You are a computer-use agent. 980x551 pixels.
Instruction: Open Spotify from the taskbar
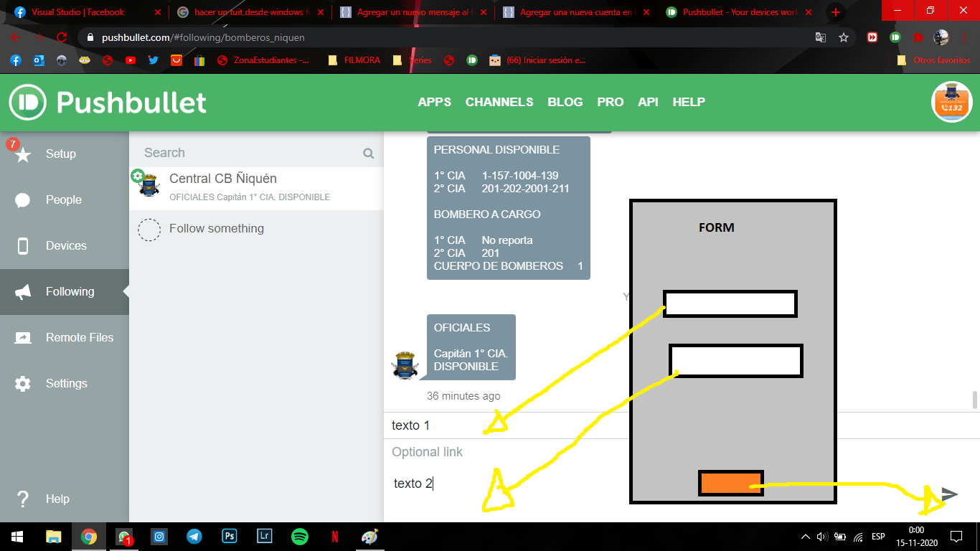(300, 536)
